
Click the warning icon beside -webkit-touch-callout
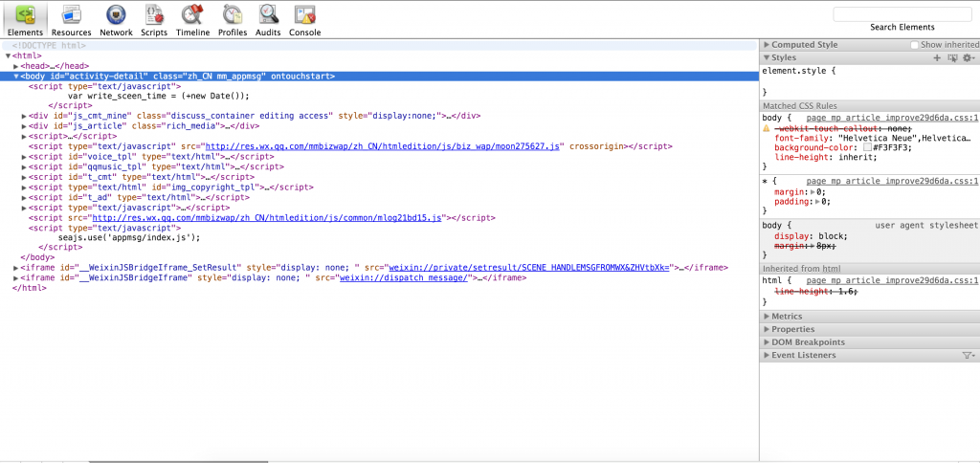pyautogui.click(x=767, y=128)
